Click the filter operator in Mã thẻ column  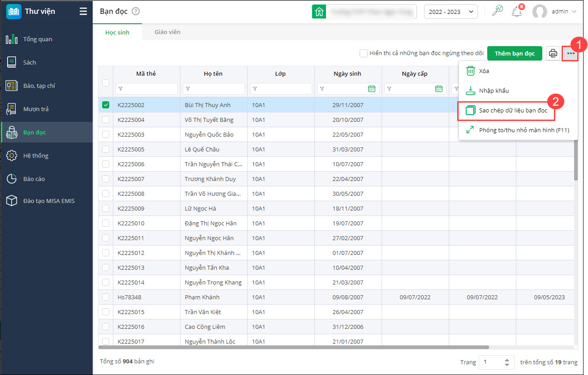(120, 89)
